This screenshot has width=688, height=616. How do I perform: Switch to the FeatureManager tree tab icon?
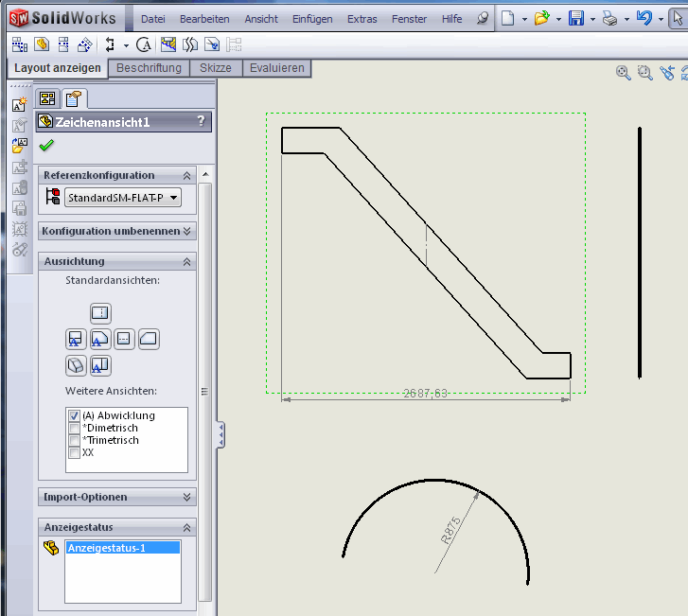click(47, 97)
